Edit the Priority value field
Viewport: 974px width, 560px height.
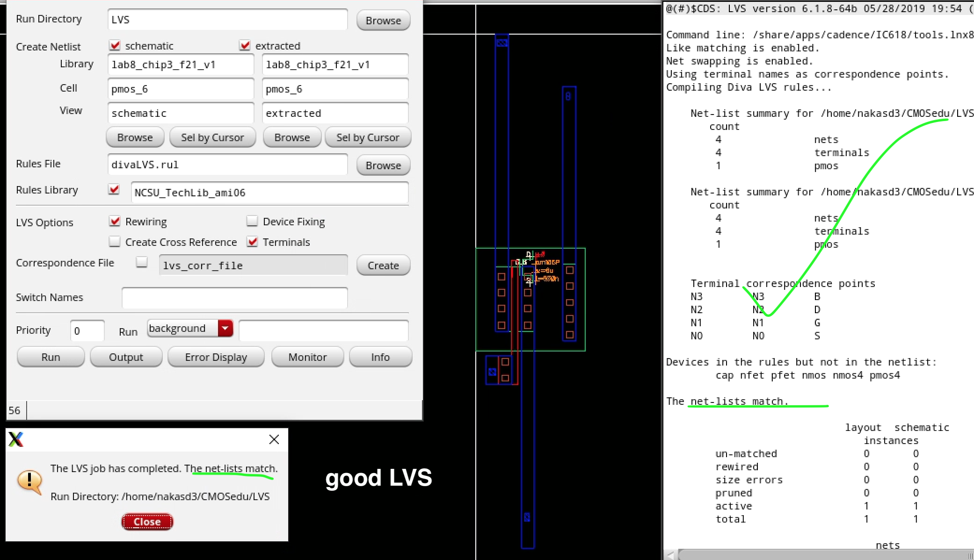point(87,331)
